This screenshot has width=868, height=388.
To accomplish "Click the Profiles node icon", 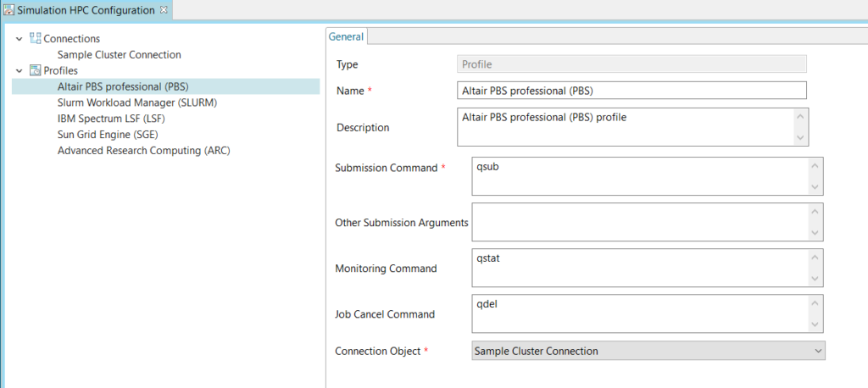I will pos(36,70).
